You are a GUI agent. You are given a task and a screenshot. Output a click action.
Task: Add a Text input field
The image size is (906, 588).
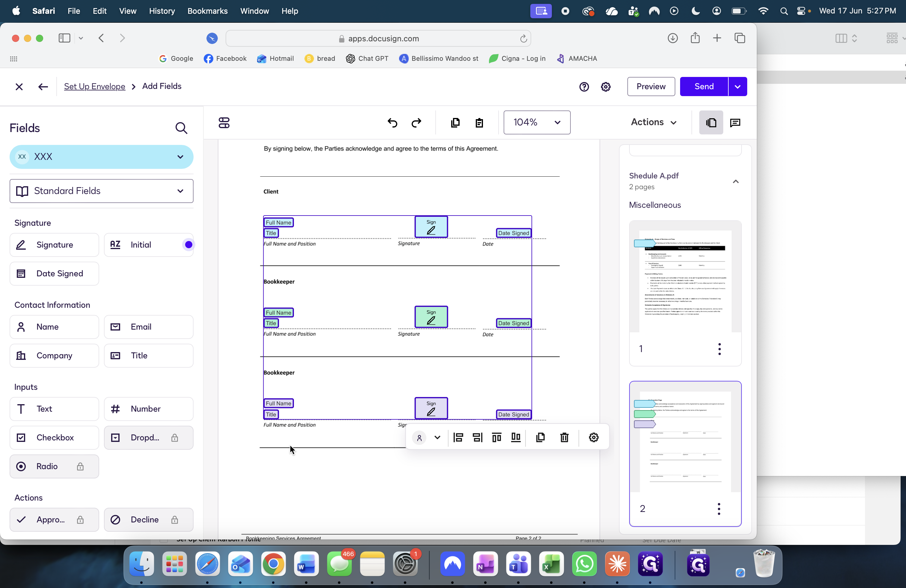tap(55, 409)
